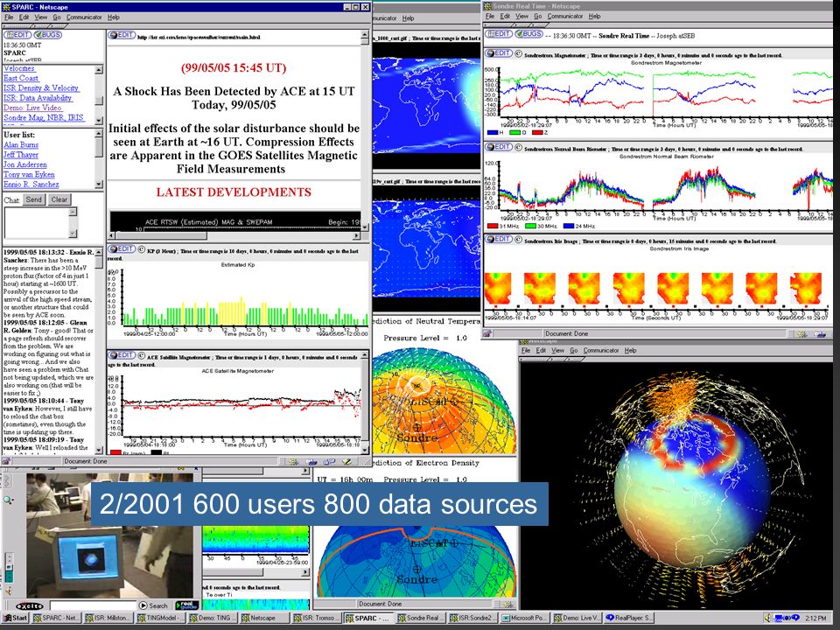Switch to Microsoft Po... taskbar button

pyautogui.click(x=524, y=618)
